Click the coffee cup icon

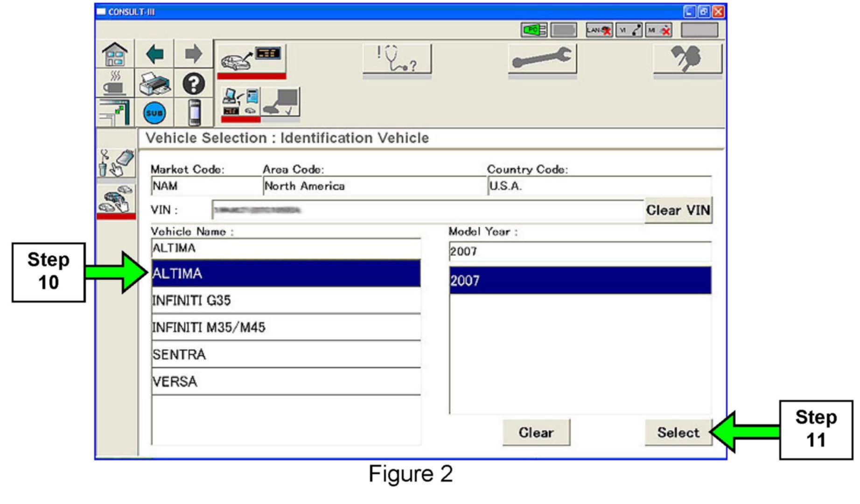click(115, 84)
